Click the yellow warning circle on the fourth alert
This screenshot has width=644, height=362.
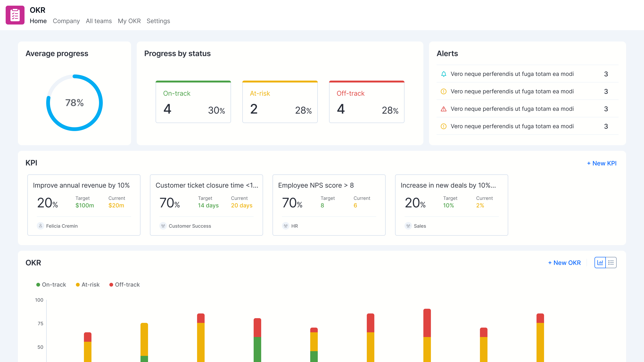tap(443, 126)
